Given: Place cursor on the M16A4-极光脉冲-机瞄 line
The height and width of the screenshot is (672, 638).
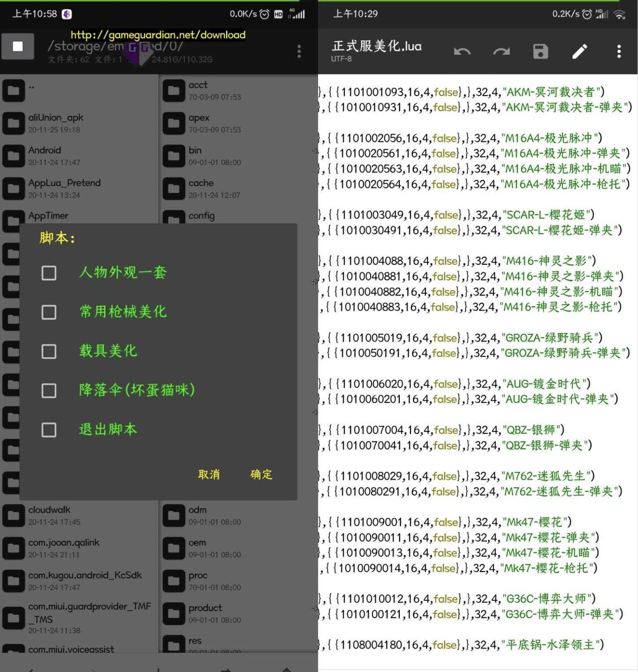Looking at the screenshot, I should [x=474, y=169].
